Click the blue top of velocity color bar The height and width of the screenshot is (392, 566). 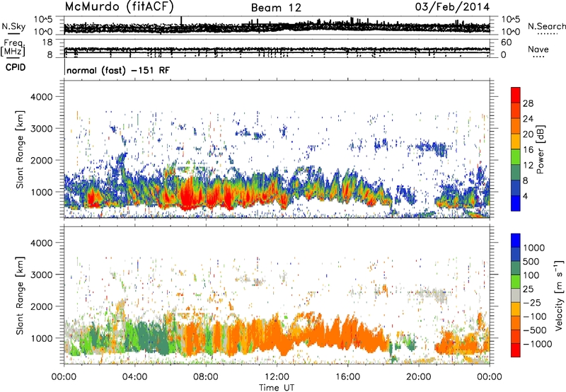click(x=516, y=240)
